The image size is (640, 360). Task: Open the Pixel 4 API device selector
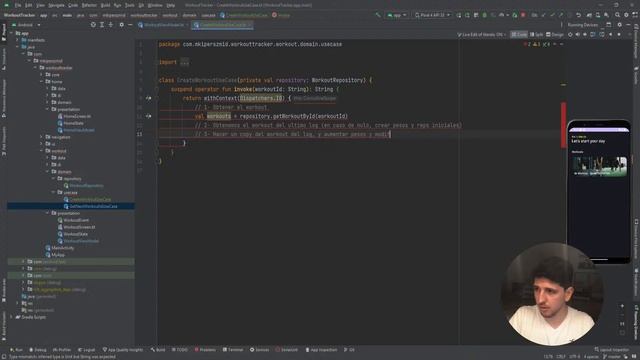432,15
